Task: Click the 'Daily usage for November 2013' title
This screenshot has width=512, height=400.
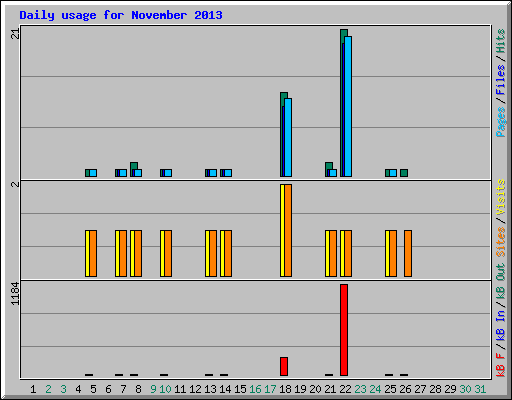Action: point(121,15)
